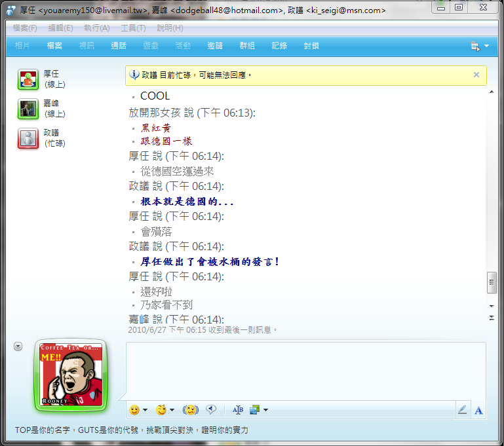
Task: Click 封鎖 to block contact
Action: (311, 46)
